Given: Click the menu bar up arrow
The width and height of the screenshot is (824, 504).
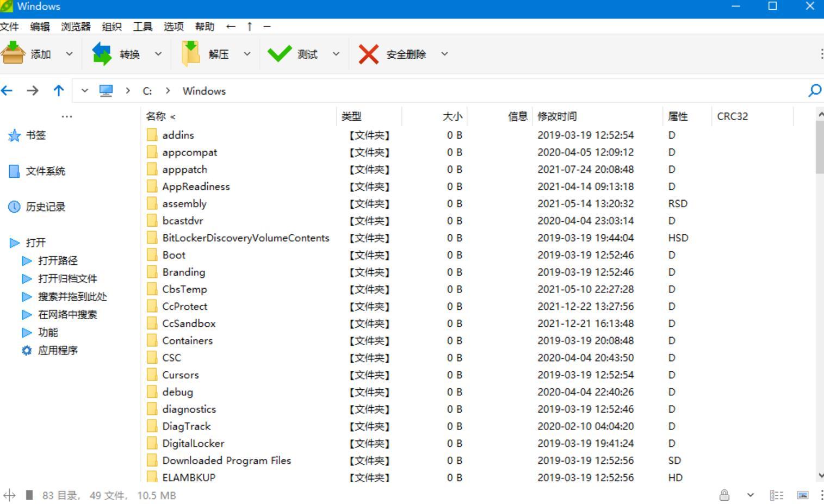Looking at the screenshot, I should (250, 26).
